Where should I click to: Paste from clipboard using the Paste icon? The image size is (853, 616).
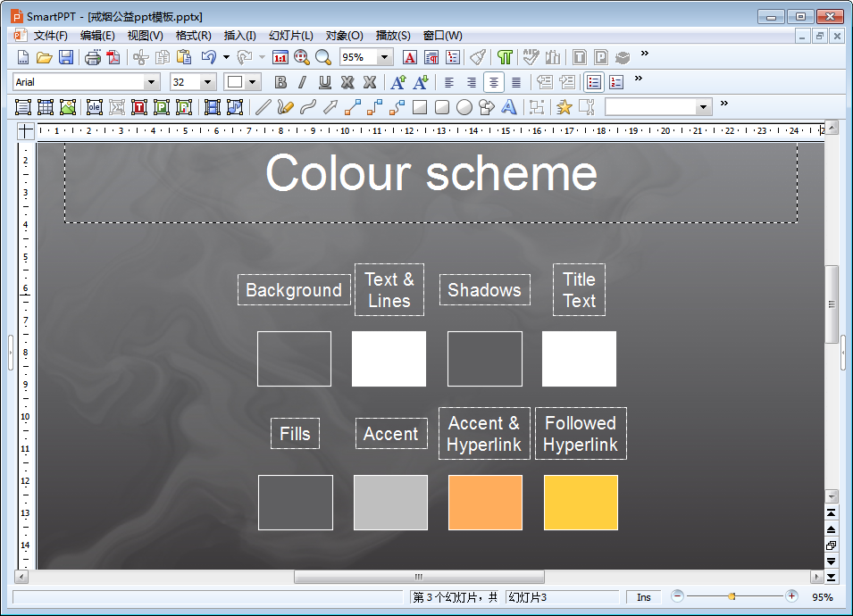coord(184,57)
